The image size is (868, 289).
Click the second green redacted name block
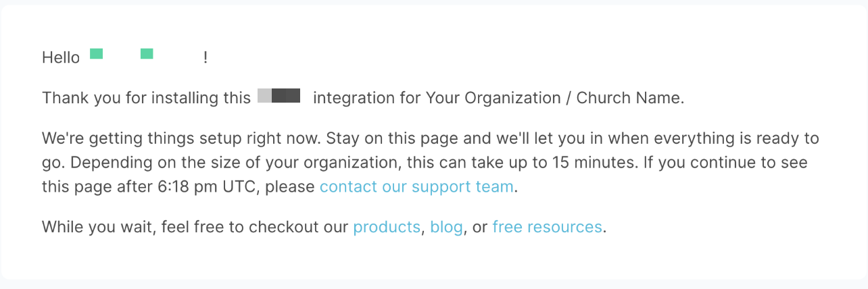tap(147, 54)
